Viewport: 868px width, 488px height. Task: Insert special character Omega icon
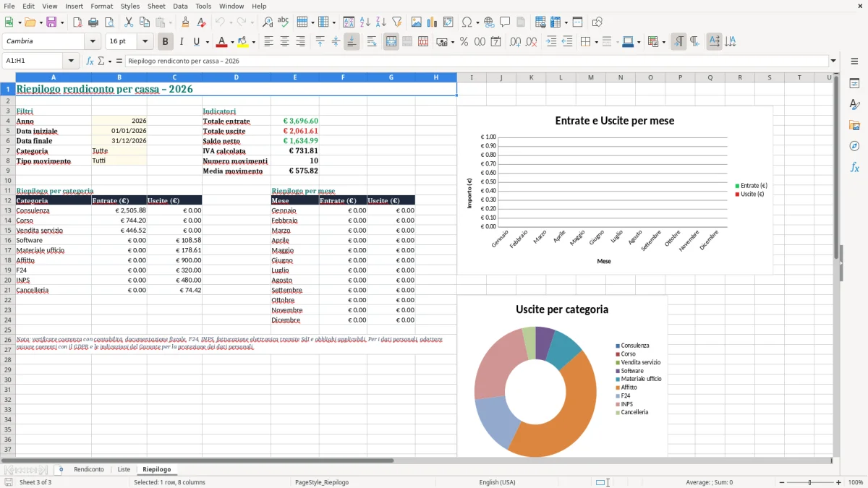[467, 22]
